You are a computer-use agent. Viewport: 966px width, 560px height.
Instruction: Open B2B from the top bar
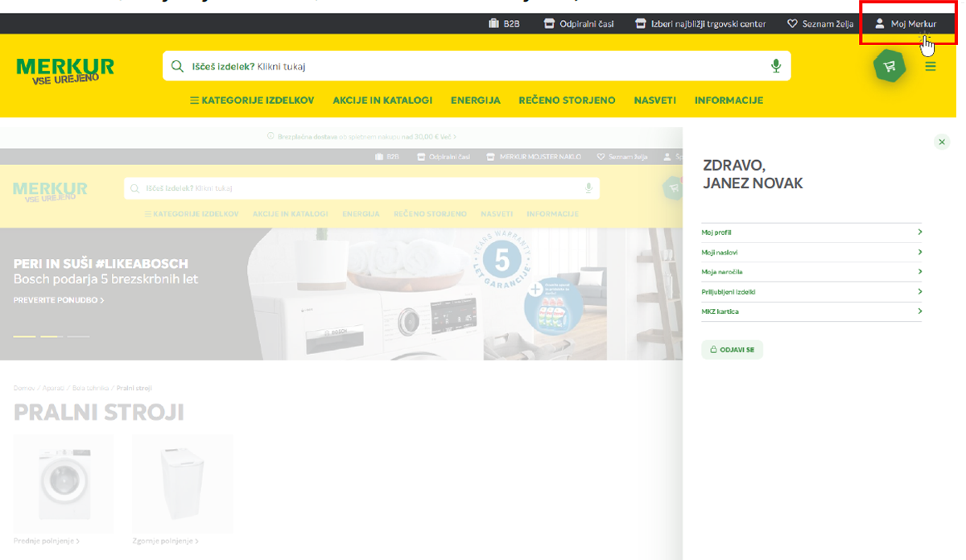[504, 24]
